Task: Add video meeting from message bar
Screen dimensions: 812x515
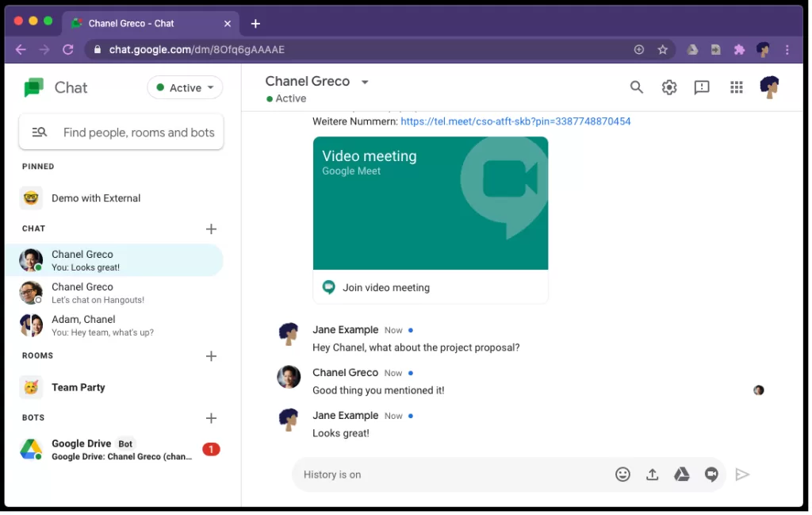Action: pos(711,475)
